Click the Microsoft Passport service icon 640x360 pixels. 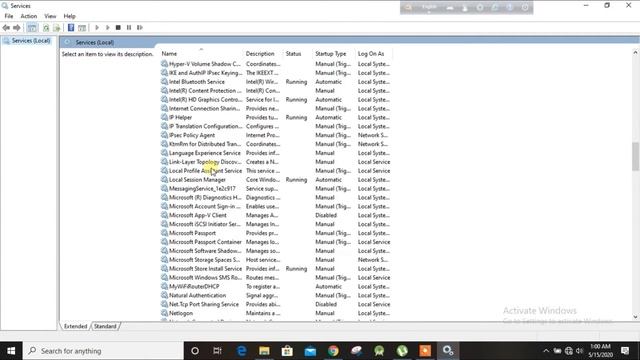click(164, 233)
